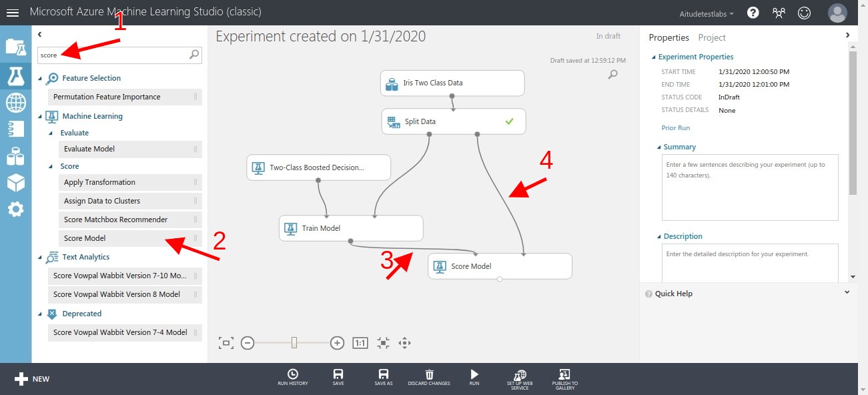
Task: Click the Set Up Web Service icon
Action: tap(520, 378)
